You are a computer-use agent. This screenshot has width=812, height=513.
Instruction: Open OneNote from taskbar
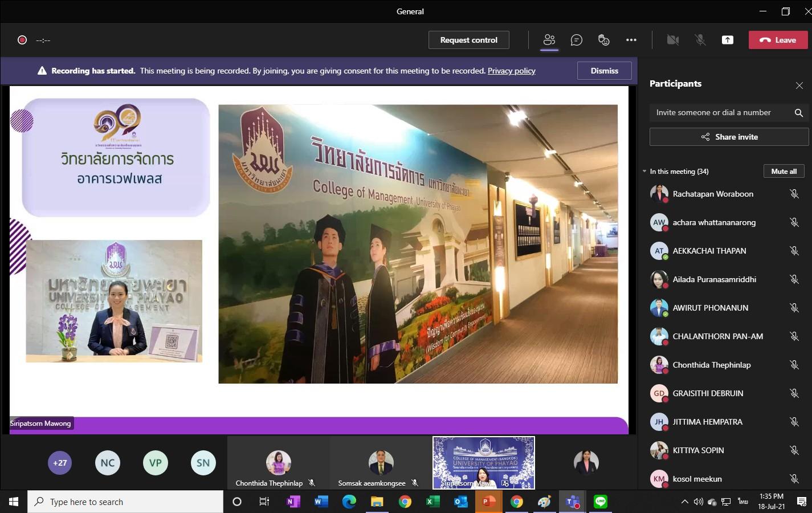pos(293,502)
